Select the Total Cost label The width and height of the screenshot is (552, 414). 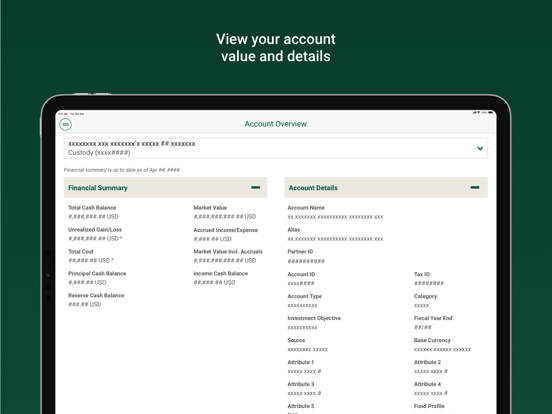point(81,251)
